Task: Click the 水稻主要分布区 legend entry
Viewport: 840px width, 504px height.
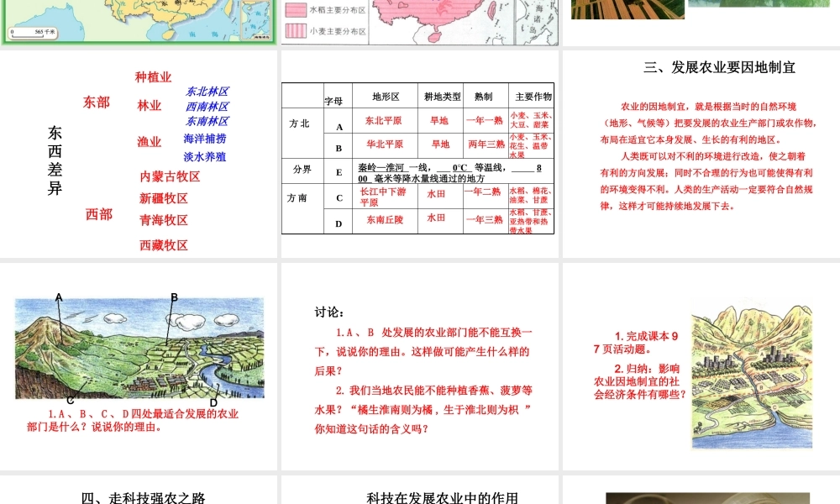Action: [338, 10]
